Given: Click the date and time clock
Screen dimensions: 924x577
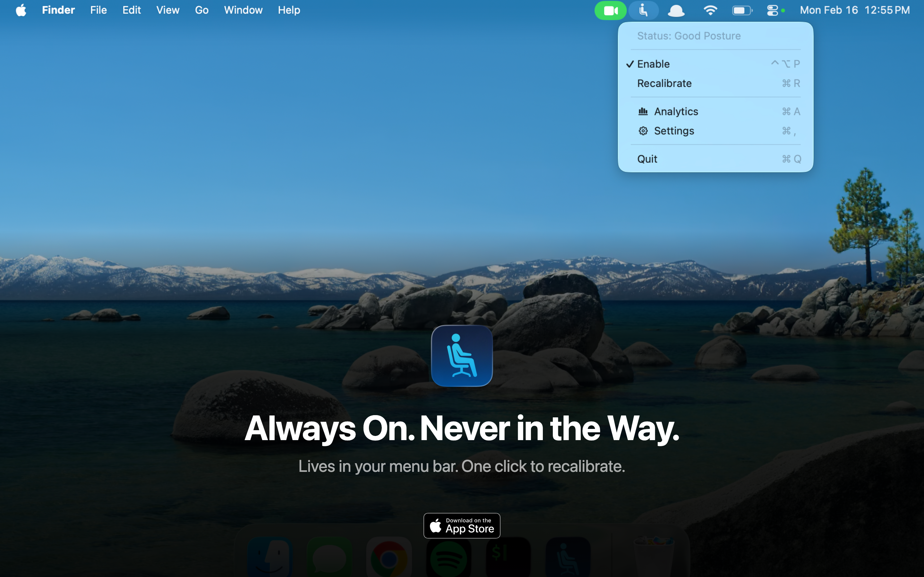Looking at the screenshot, I should [x=854, y=10].
